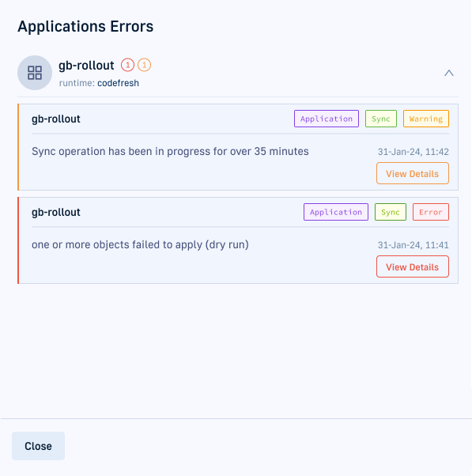Click the 31-Jan-24, 11:42 timestamp
472x476 pixels.
pos(413,152)
